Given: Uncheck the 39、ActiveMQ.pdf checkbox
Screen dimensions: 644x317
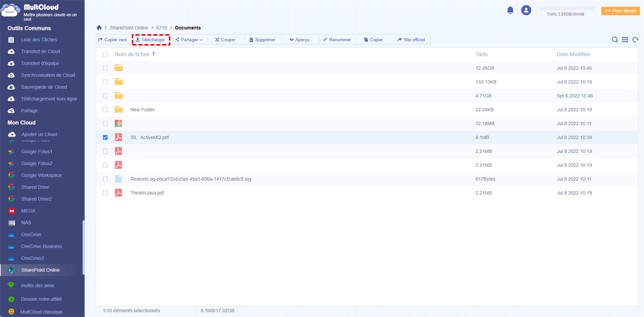Looking at the screenshot, I should tap(105, 137).
